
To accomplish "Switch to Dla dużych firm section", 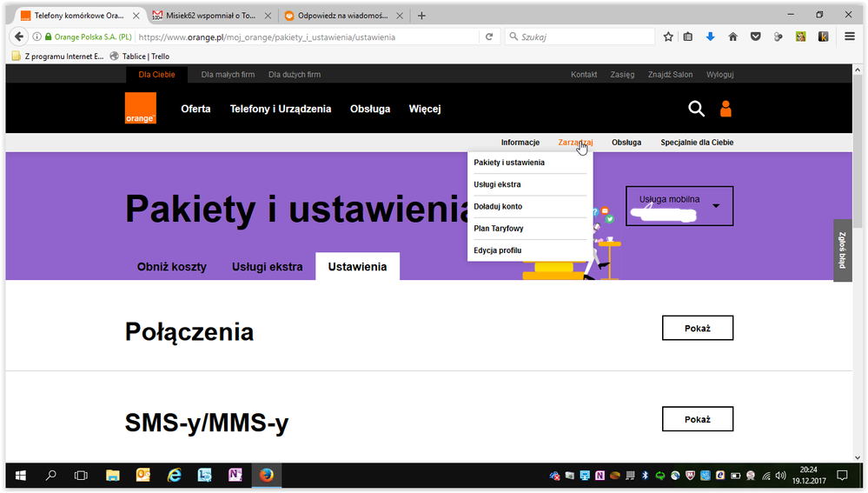I will click(295, 74).
